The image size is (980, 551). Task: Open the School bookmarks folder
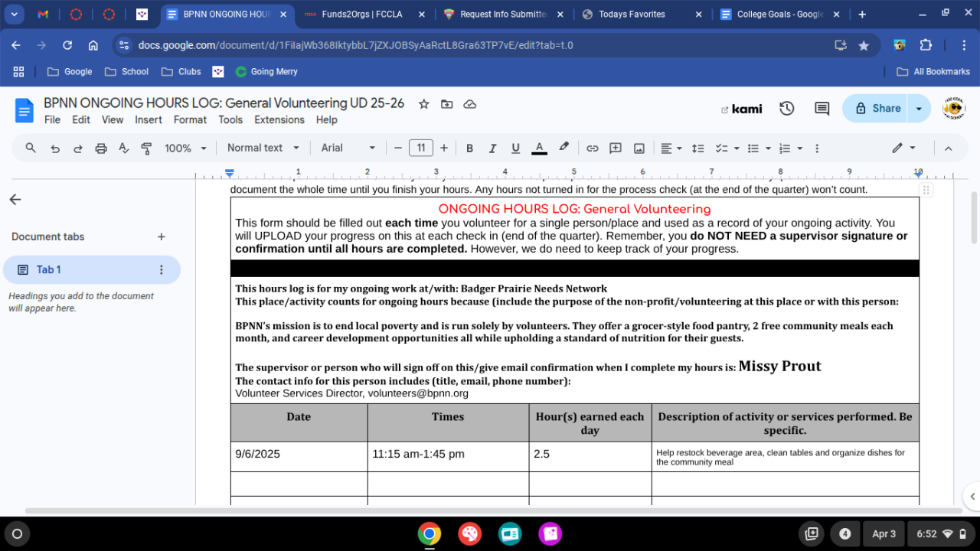point(126,72)
